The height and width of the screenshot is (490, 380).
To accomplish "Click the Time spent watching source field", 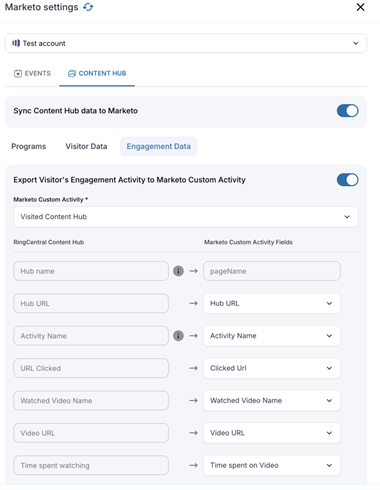I will click(x=91, y=465).
